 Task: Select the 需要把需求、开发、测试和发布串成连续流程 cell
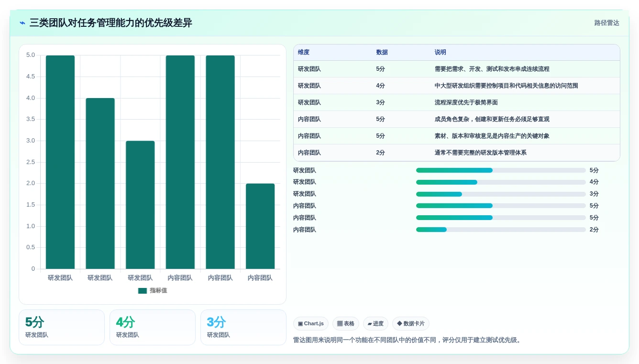pyautogui.click(x=492, y=69)
